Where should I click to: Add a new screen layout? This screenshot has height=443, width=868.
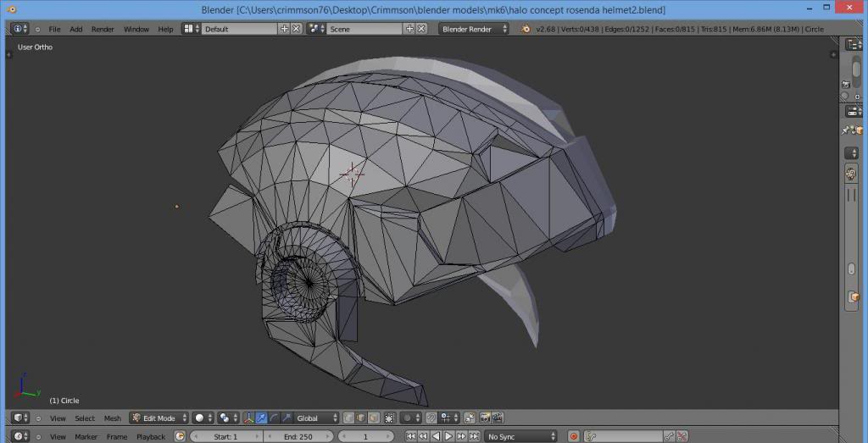click(x=285, y=29)
